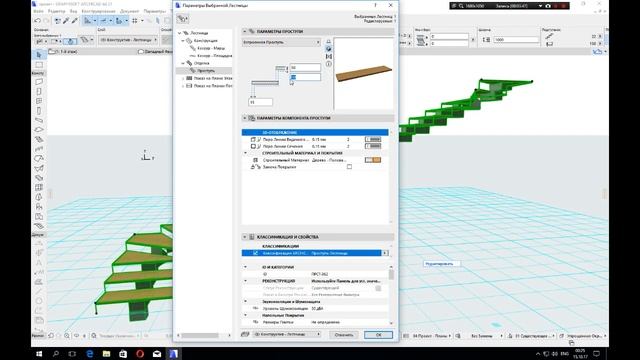Viewport: 640px width, 360px height.
Task: Open the layer dropdown in the info box
Action: [128, 40]
